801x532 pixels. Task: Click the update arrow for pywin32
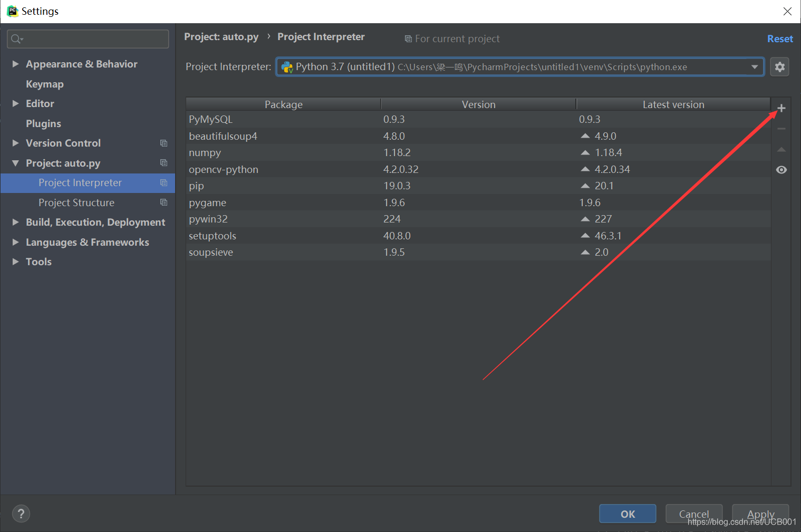click(585, 219)
